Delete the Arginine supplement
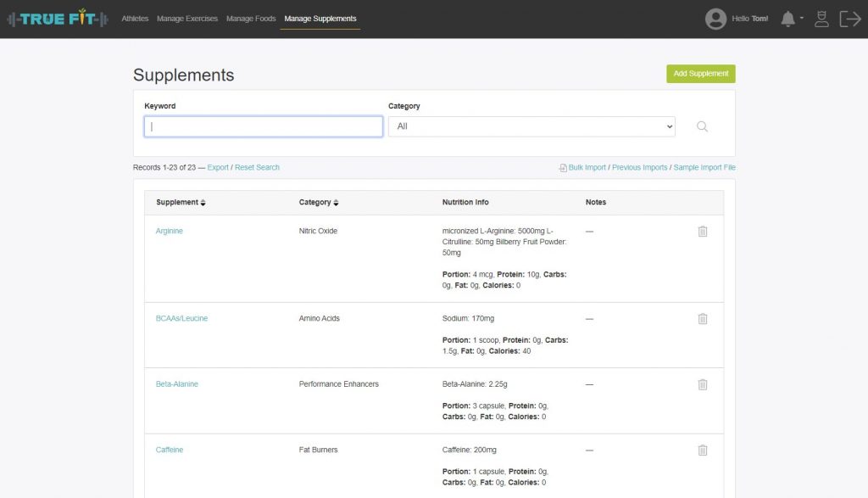This screenshot has height=498, width=868. click(703, 232)
